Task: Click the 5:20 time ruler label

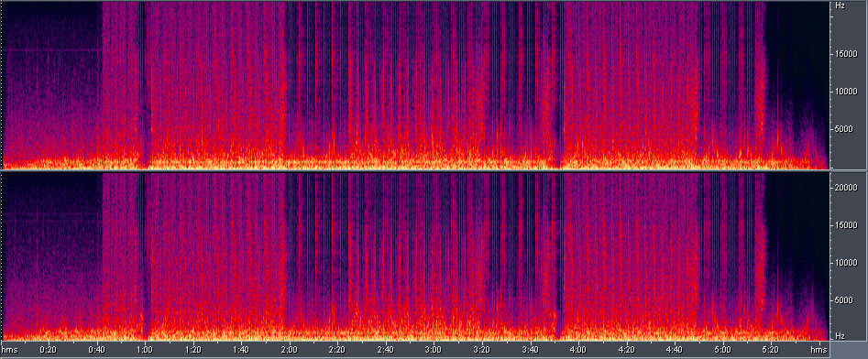Action: 771,350
